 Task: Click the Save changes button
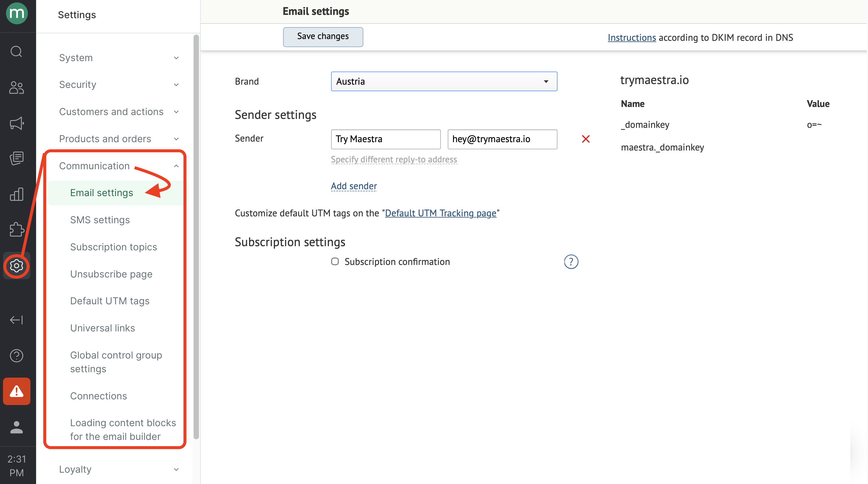(x=323, y=37)
